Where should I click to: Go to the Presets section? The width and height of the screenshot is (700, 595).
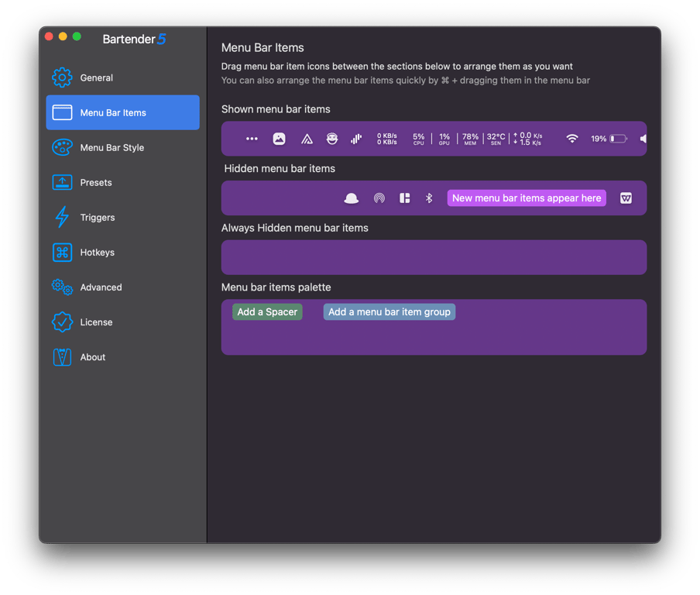pos(123,182)
